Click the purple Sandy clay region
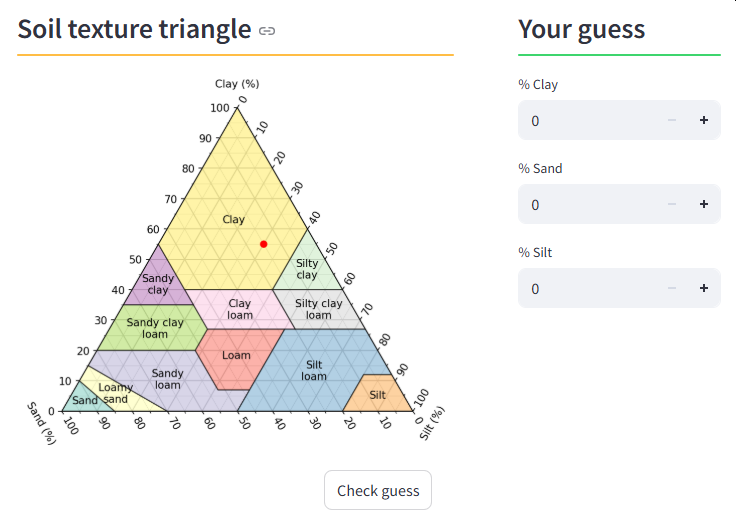Image resolution: width=736 pixels, height=520 pixels. (158, 284)
